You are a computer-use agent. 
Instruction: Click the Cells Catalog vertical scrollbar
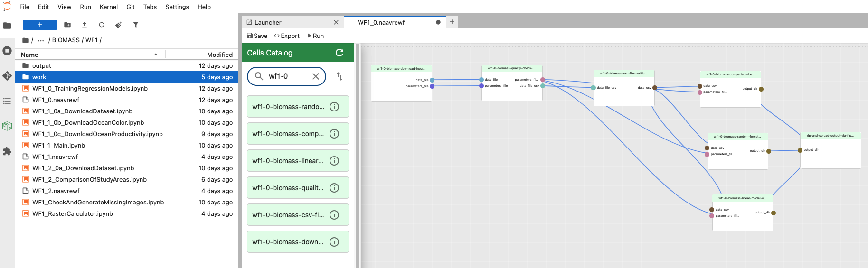pyautogui.click(x=358, y=142)
